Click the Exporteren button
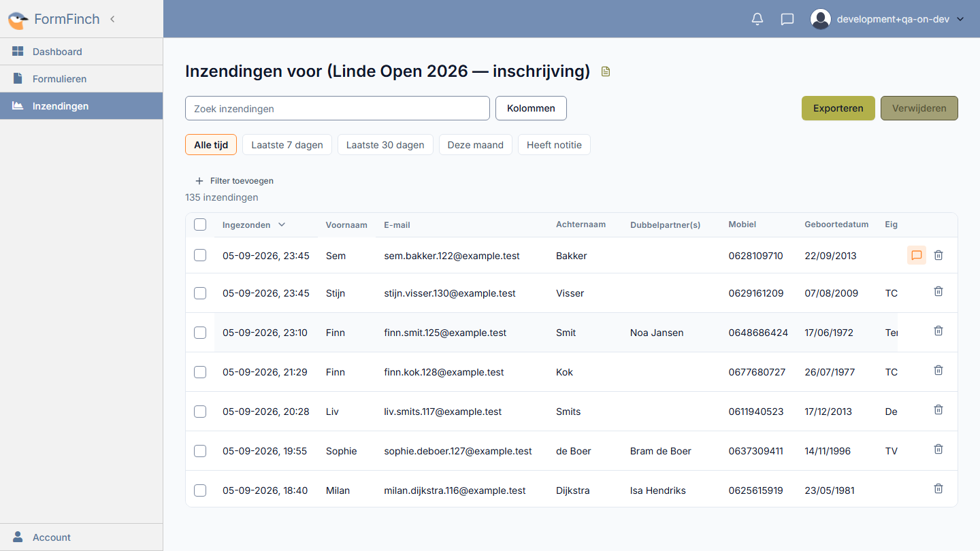Viewport: 980px width, 551px height. (x=838, y=108)
